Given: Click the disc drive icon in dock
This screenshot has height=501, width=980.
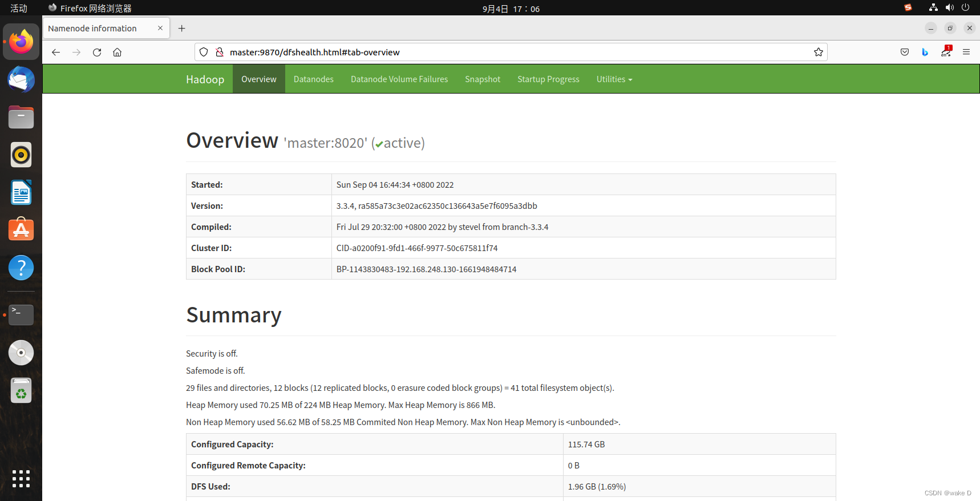Looking at the screenshot, I should [21, 353].
